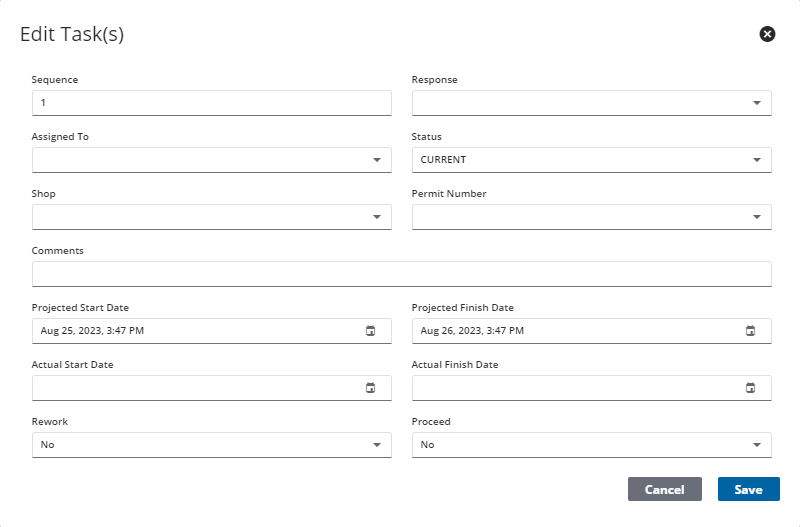Open the Actual Start Date calendar picker
This screenshot has height=527, width=800.
tap(370, 388)
